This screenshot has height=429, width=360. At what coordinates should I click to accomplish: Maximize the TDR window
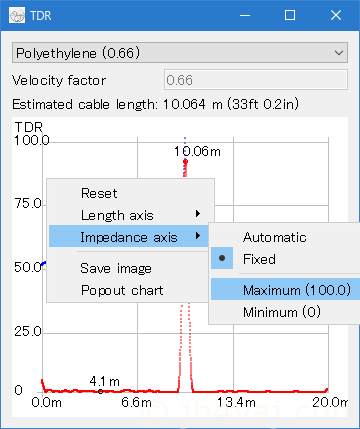290,15
